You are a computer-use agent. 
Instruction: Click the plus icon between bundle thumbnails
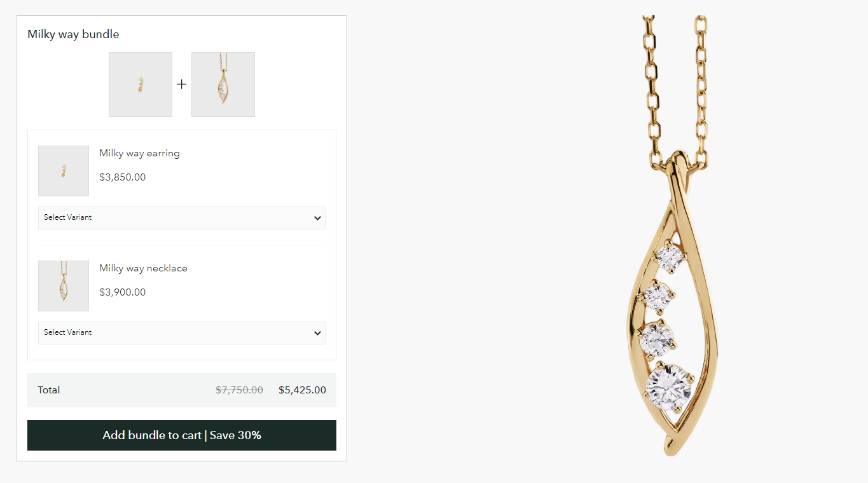coord(182,85)
